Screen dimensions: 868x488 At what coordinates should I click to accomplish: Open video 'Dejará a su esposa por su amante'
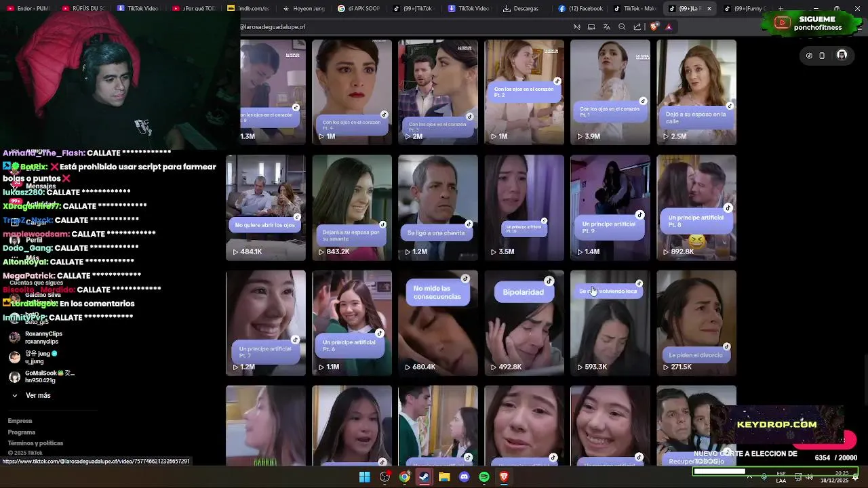pos(352,207)
